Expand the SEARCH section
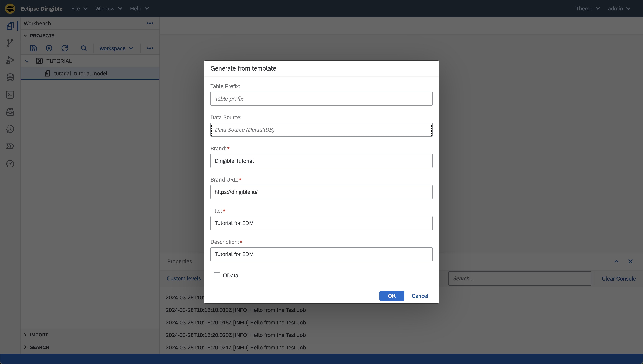643x364 pixels. pyautogui.click(x=25, y=347)
